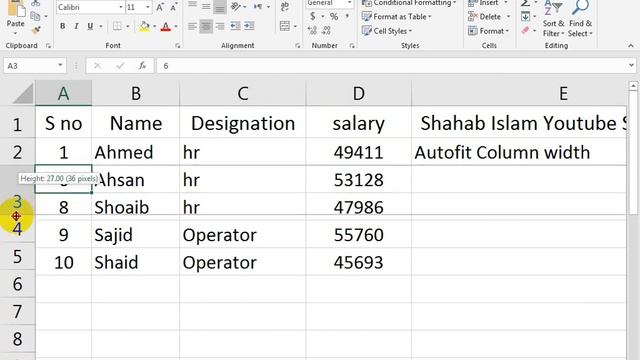Cancel the formula entry with the X

(x=97, y=66)
